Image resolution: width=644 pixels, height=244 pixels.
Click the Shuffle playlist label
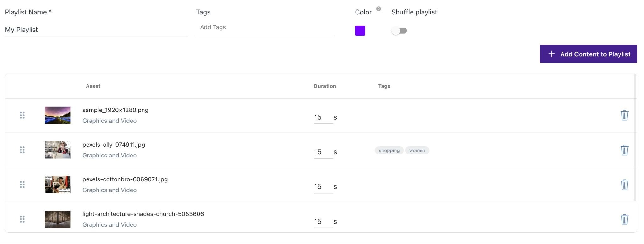click(x=414, y=12)
